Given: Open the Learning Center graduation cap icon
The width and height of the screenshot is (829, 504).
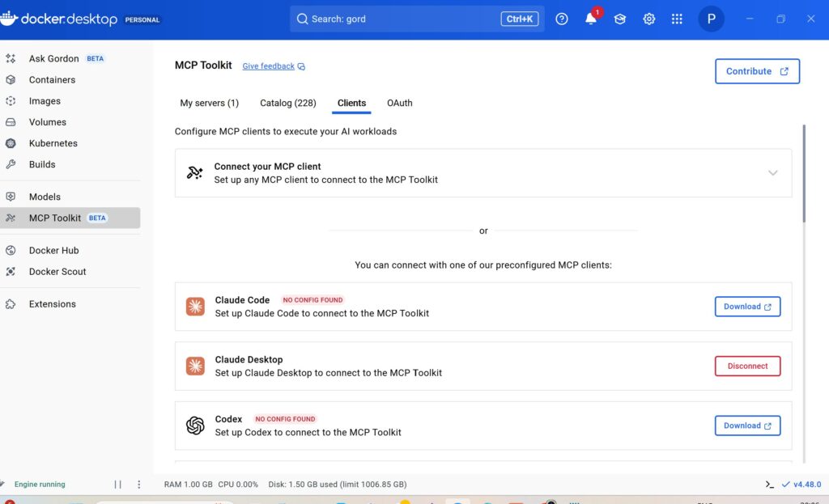Looking at the screenshot, I should tap(620, 19).
